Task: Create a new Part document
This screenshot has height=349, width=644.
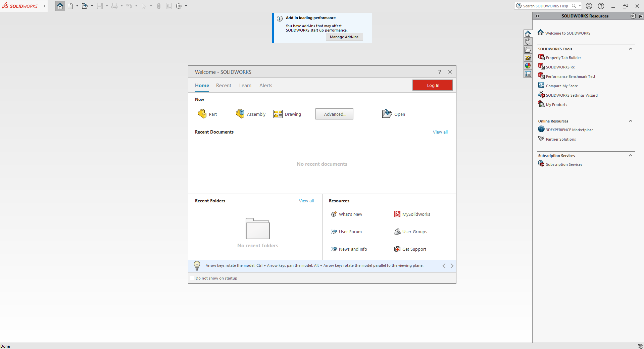Action: pyautogui.click(x=207, y=114)
